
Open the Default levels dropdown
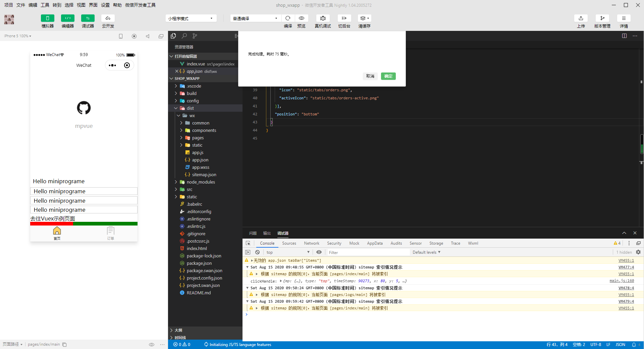tap(426, 252)
